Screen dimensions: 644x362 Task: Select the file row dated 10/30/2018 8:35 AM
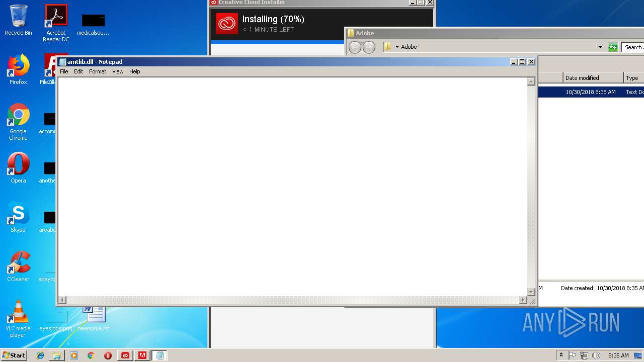591,92
